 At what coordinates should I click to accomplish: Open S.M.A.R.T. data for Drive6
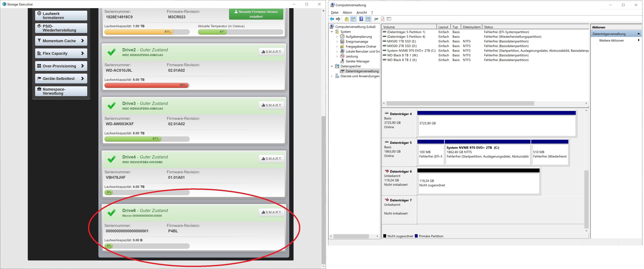click(x=271, y=212)
